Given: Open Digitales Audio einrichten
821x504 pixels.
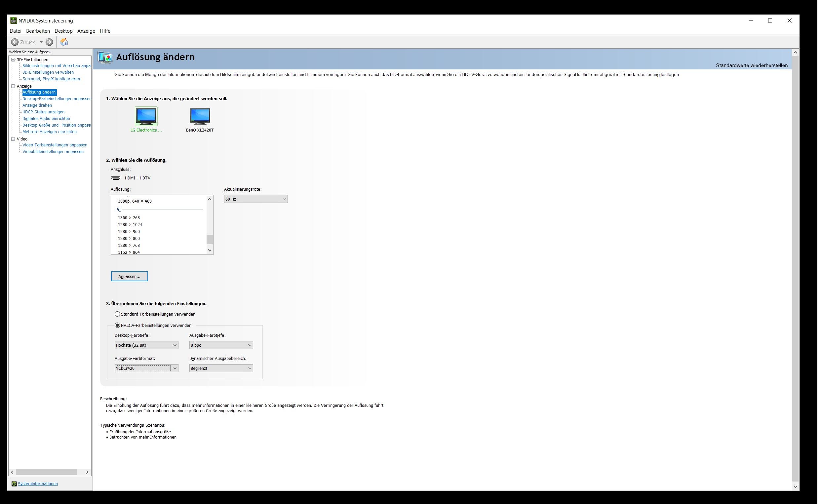Looking at the screenshot, I should (46, 119).
